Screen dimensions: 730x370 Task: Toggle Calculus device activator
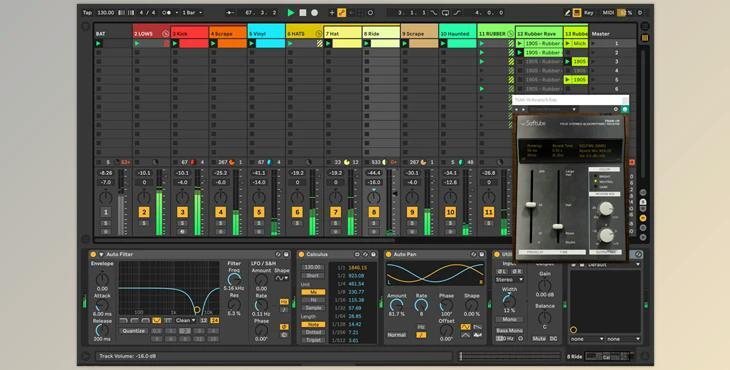click(x=301, y=255)
